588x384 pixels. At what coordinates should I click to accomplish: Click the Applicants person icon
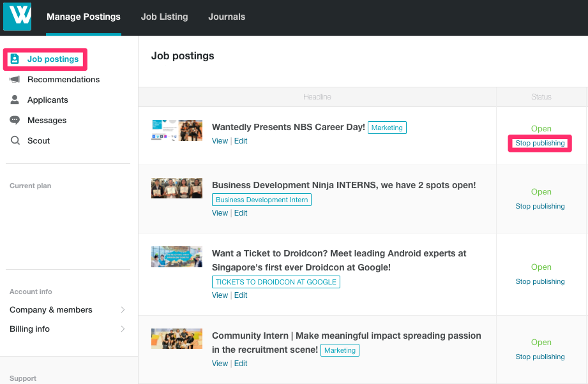15,100
